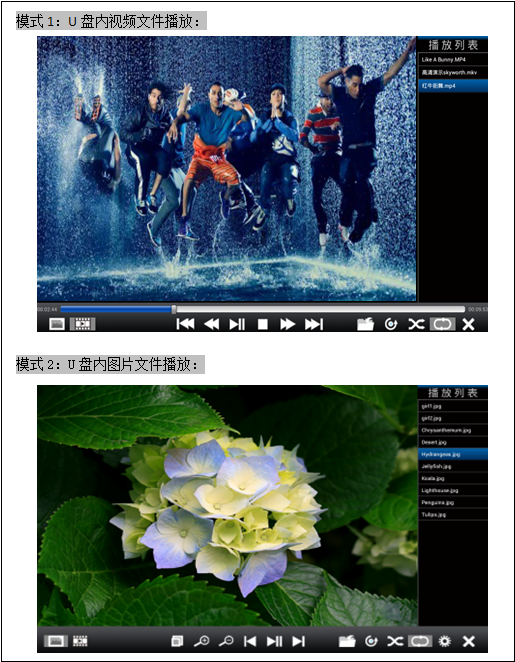515x662 pixels.
Task: Click the circular replay icon in the picture player
Action: pyautogui.click(x=371, y=641)
